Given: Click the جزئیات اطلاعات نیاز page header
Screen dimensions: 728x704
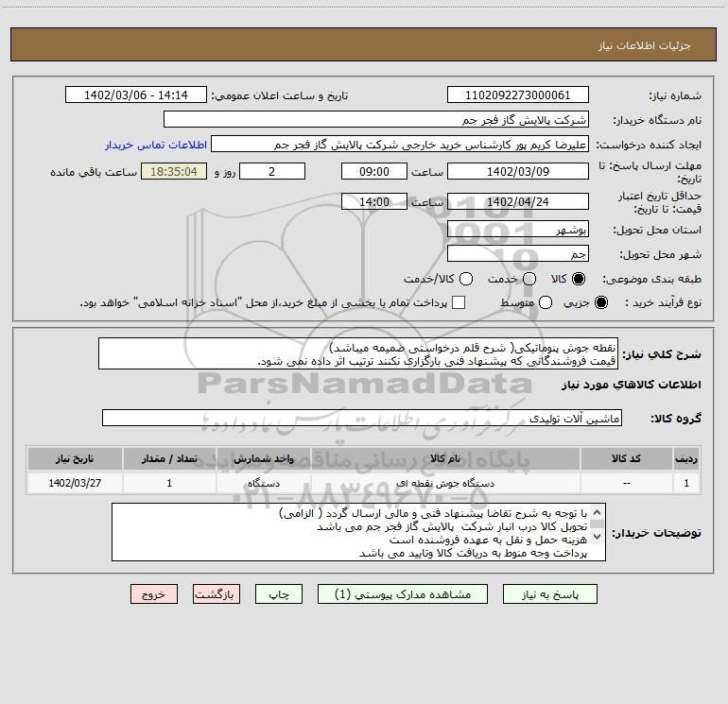Looking at the screenshot, I should click(x=645, y=45).
